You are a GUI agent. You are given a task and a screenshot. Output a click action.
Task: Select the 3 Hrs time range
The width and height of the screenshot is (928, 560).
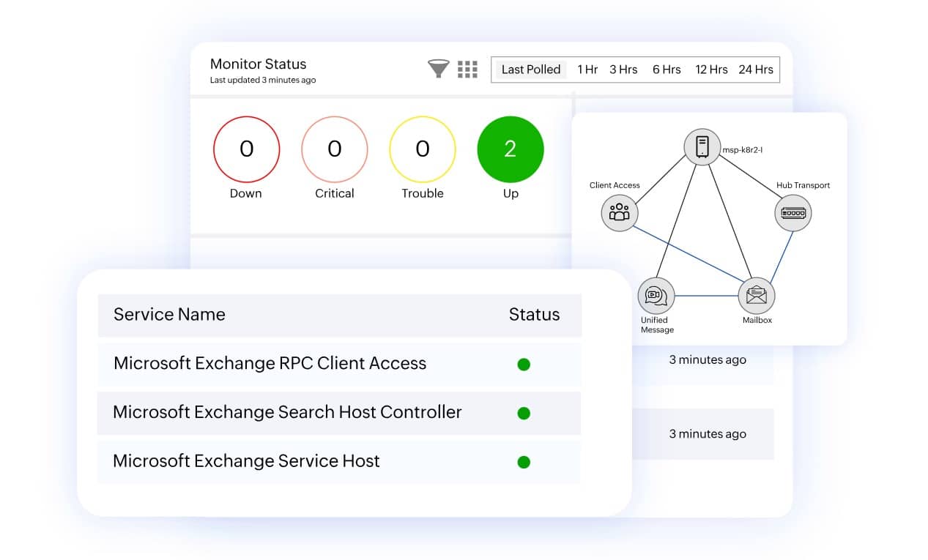point(623,70)
